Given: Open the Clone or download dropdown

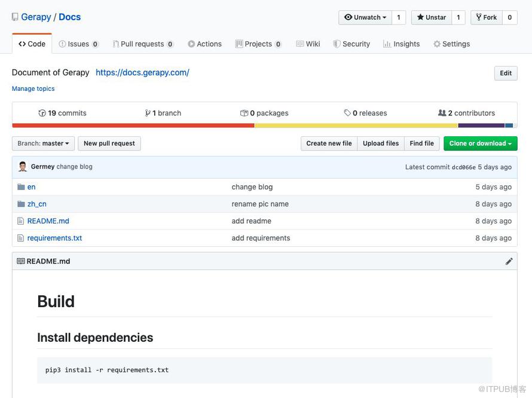Looking at the screenshot, I should point(481,143).
